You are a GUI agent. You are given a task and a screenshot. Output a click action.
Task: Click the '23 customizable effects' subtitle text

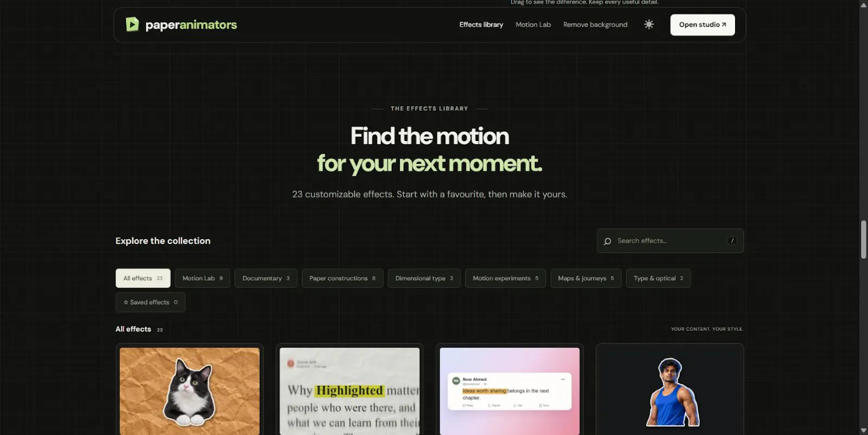click(430, 194)
